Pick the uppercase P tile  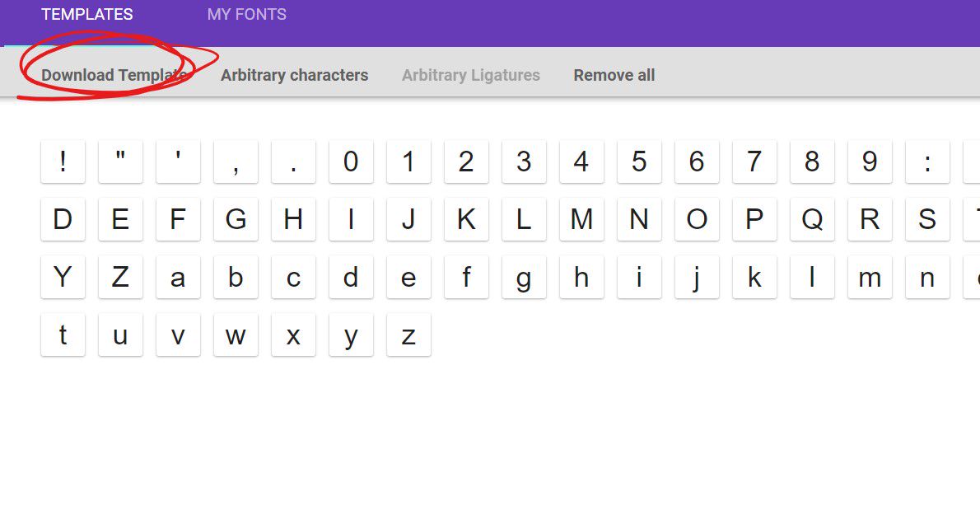(754, 219)
